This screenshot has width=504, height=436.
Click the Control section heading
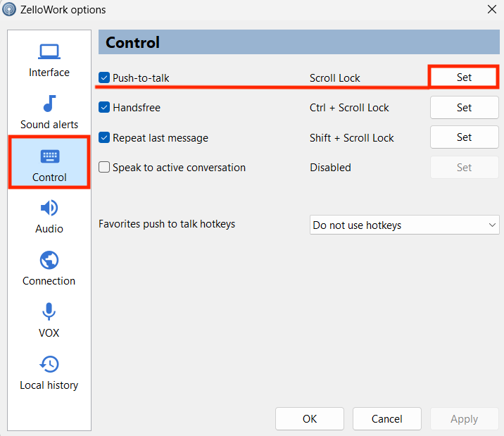pos(132,42)
